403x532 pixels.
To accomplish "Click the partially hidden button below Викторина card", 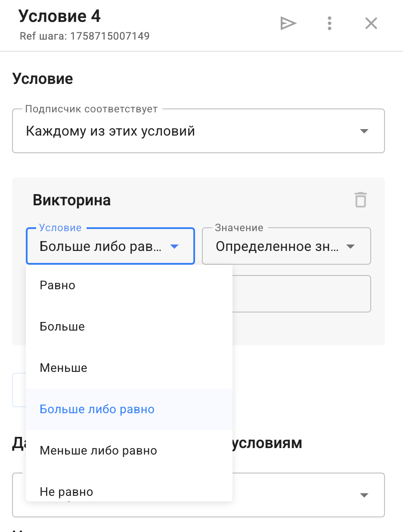I will click(x=19, y=390).
